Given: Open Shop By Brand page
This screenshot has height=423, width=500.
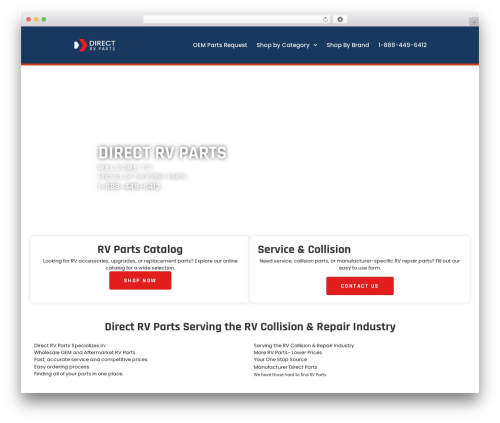Looking at the screenshot, I should [x=348, y=45].
